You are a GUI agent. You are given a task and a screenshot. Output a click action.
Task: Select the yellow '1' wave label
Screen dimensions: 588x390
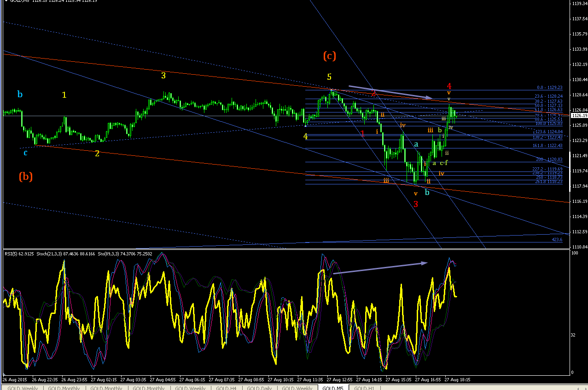tap(64, 95)
